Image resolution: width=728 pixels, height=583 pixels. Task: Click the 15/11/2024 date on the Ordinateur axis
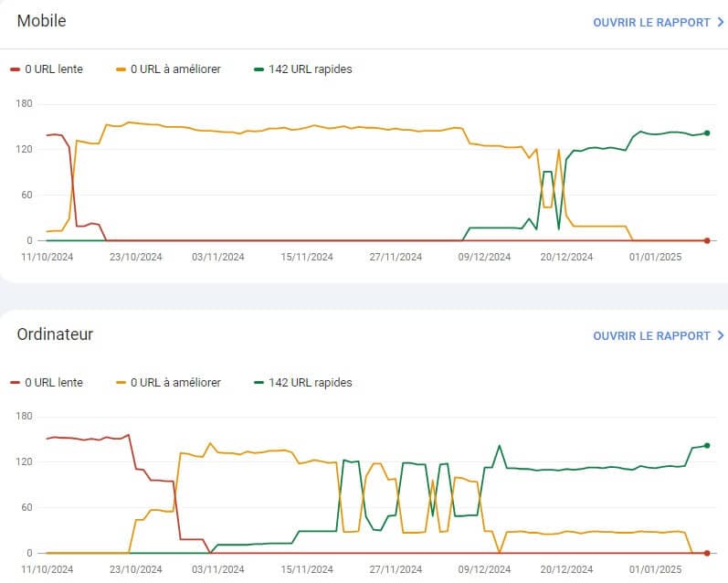pos(307,569)
